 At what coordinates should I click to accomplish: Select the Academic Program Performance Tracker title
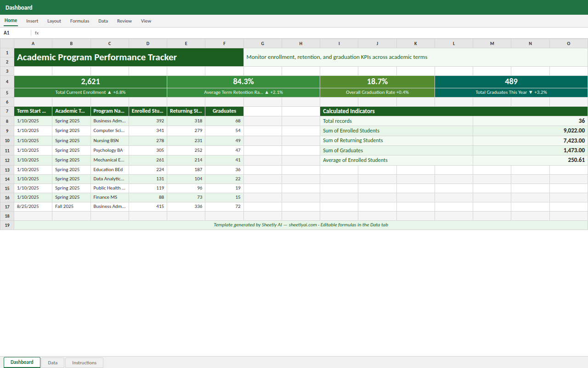(x=129, y=57)
